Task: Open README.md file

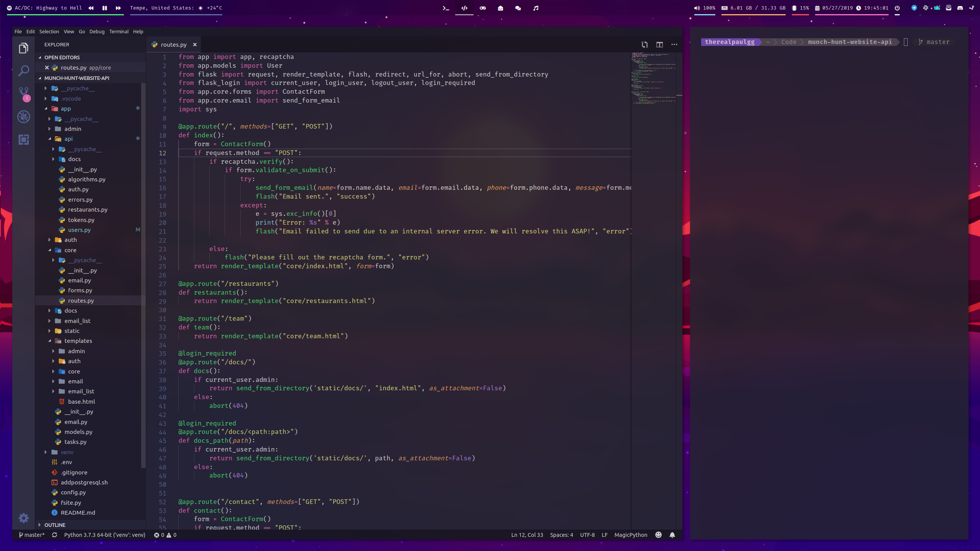Action: 78,513
